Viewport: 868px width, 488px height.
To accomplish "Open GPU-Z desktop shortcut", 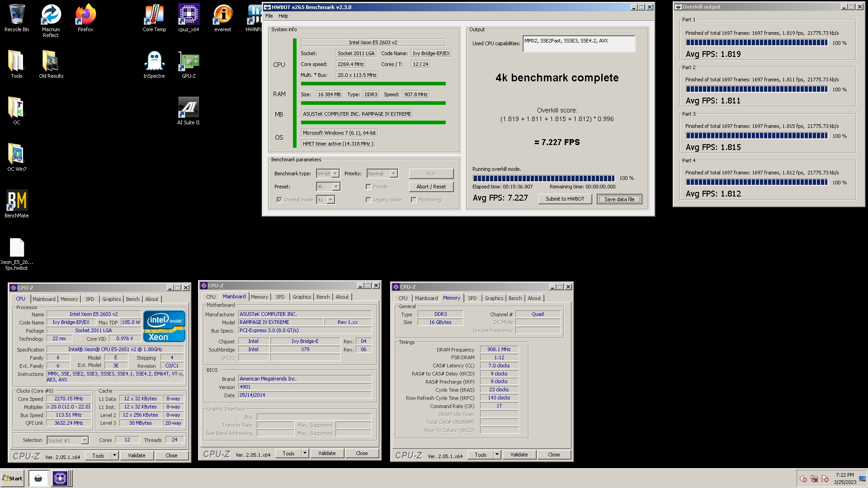I will click(x=189, y=64).
